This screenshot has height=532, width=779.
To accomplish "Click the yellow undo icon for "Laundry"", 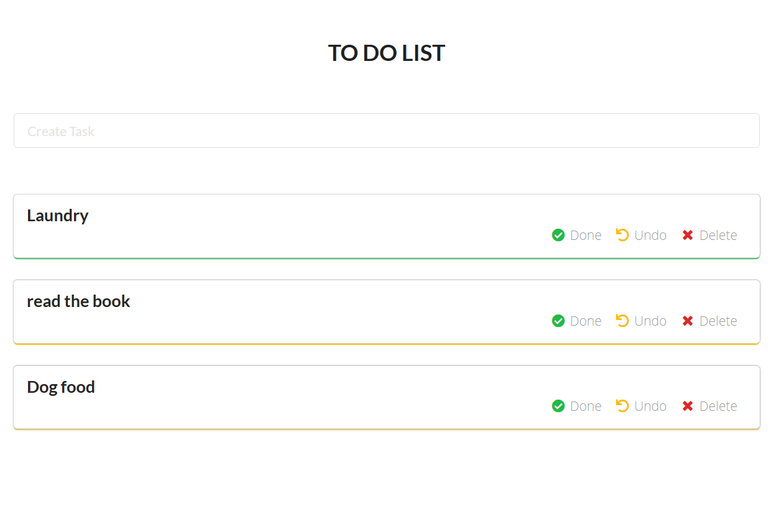I will (622, 235).
